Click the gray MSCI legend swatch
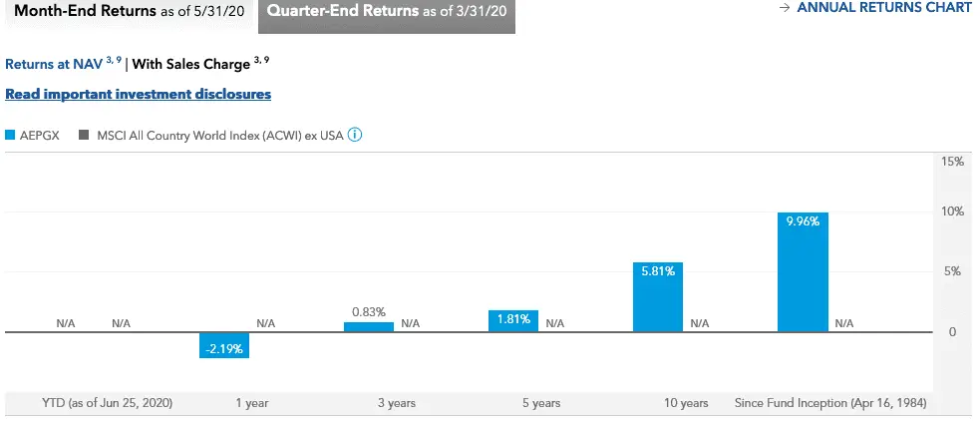Viewport: 980px width, 422px height. pyautogui.click(x=85, y=136)
